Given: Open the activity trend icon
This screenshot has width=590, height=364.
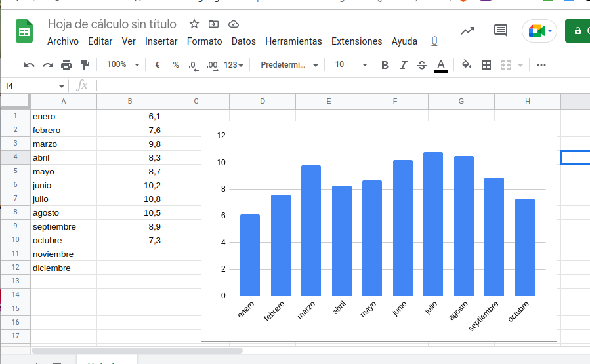Looking at the screenshot, I should click(467, 31).
